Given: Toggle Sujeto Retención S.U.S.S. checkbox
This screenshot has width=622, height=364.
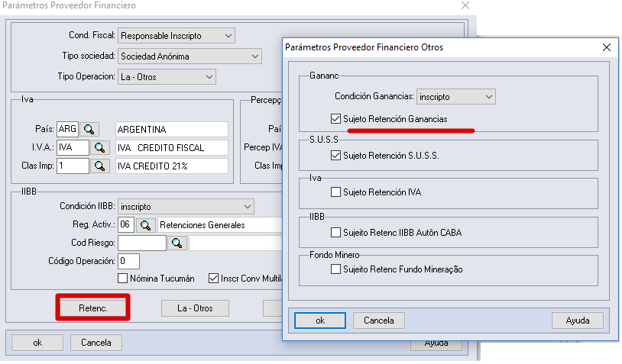Looking at the screenshot, I should click(335, 156).
